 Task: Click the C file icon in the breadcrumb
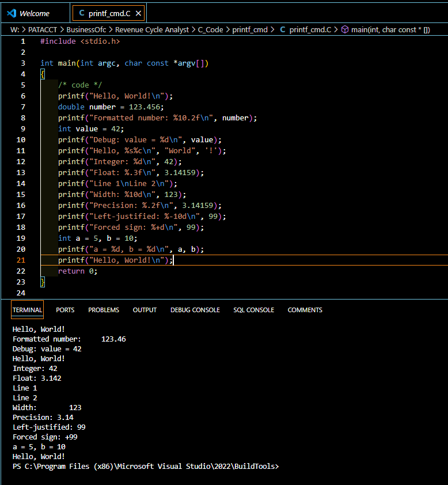coord(282,30)
